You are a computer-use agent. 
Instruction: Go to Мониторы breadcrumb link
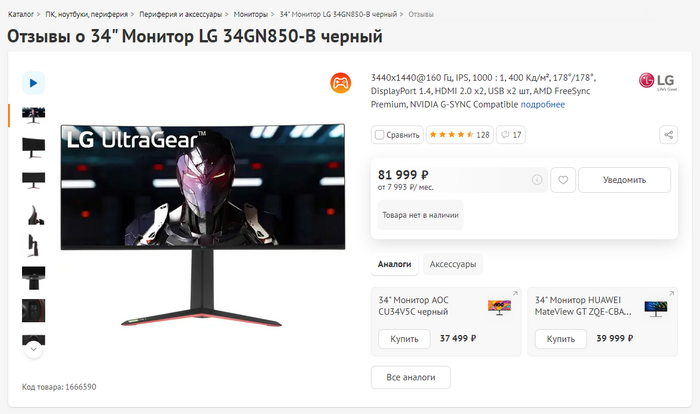pos(250,14)
